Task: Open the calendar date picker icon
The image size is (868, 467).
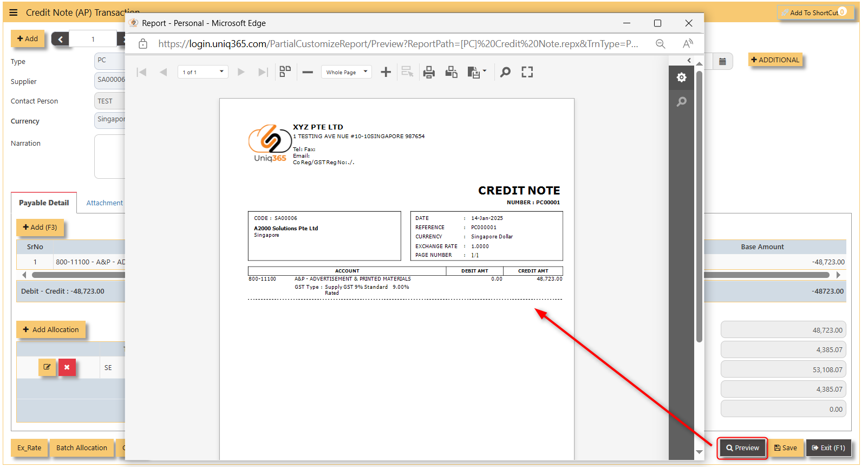Action: [722, 61]
